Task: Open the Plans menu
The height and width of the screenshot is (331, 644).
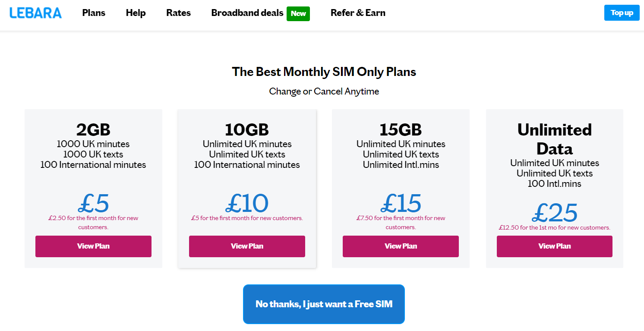Action: 94,13
